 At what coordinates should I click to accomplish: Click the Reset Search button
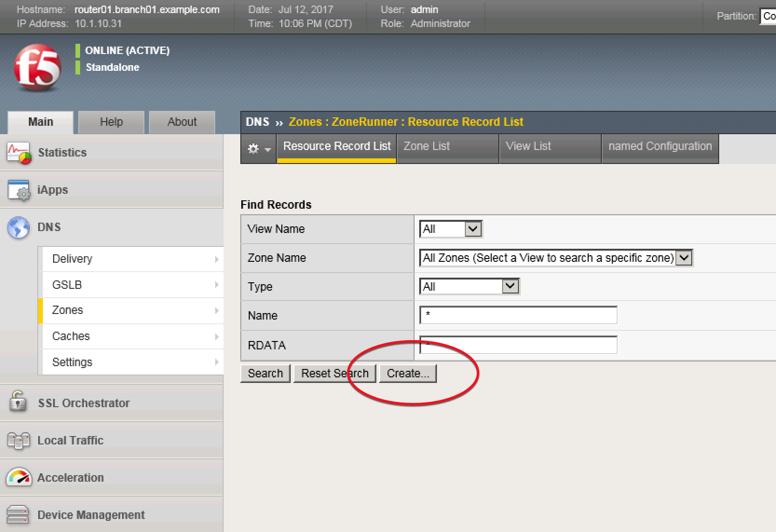[335, 374]
